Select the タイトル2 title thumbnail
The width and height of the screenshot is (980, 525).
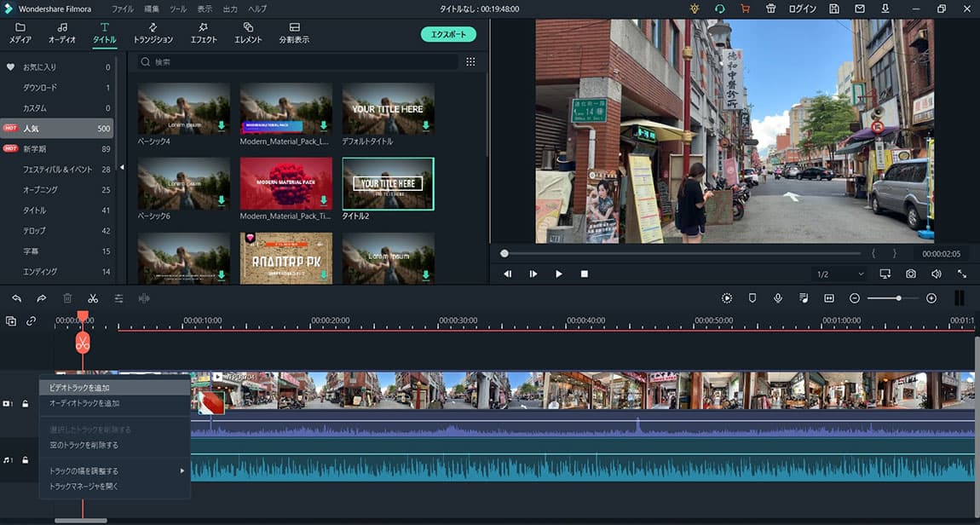(388, 183)
